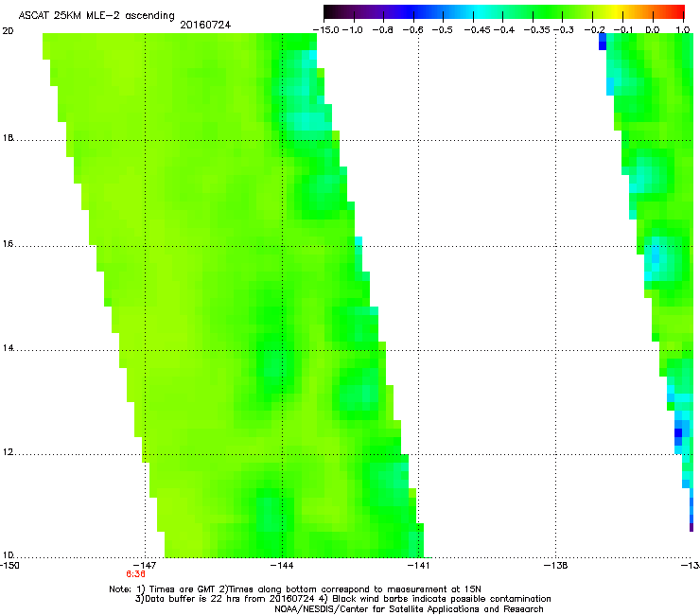Click the dark blue data cell near 12N
The width and height of the screenshot is (700, 615).
(x=678, y=432)
